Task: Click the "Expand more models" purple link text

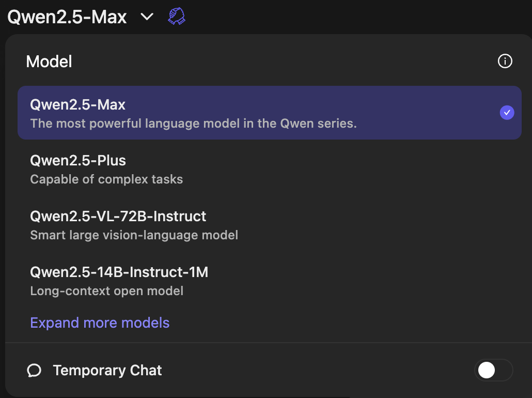Action: click(x=100, y=323)
